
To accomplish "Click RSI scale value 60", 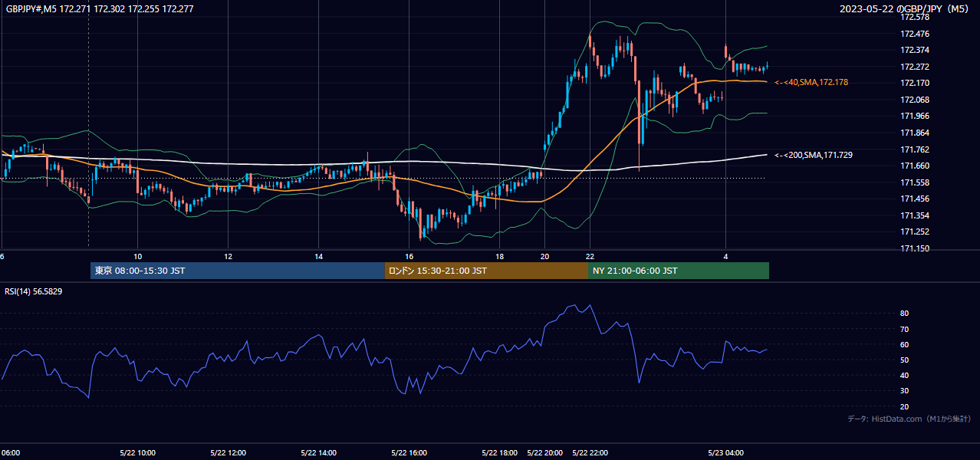I will (x=905, y=344).
